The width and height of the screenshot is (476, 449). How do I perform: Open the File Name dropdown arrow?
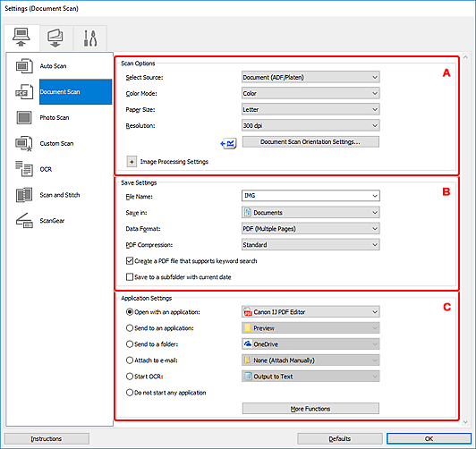[375, 196]
